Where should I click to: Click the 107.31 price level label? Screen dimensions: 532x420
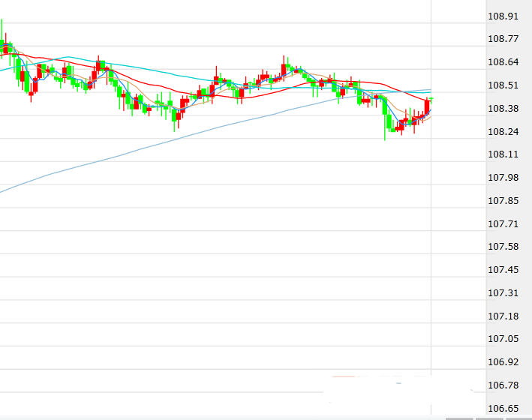tap(503, 293)
